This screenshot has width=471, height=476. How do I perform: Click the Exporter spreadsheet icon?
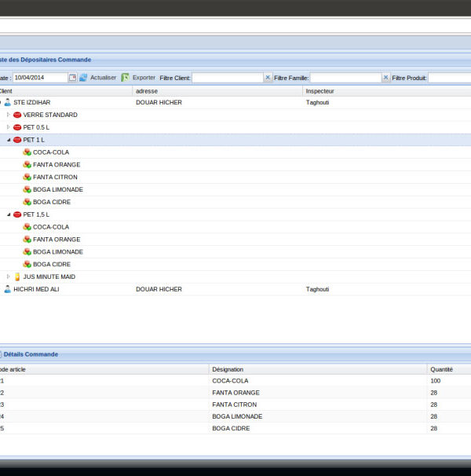(125, 78)
